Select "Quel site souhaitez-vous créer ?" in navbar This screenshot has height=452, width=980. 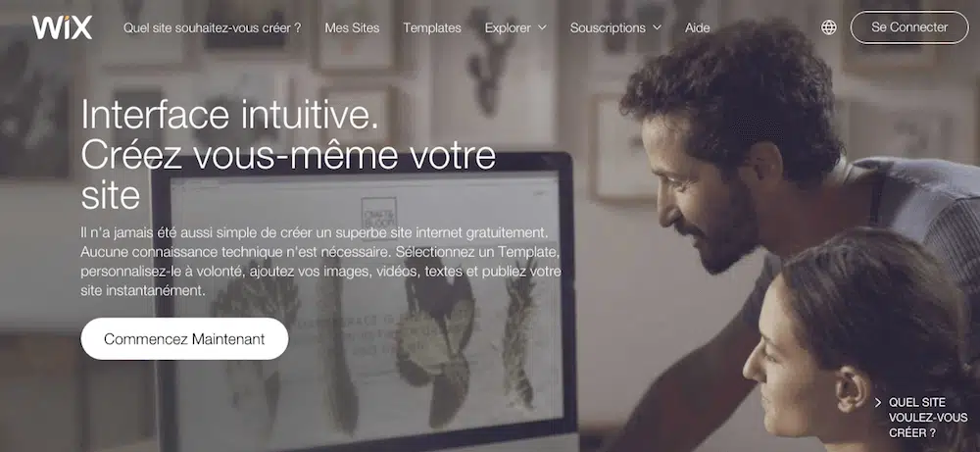tap(212, 27)
